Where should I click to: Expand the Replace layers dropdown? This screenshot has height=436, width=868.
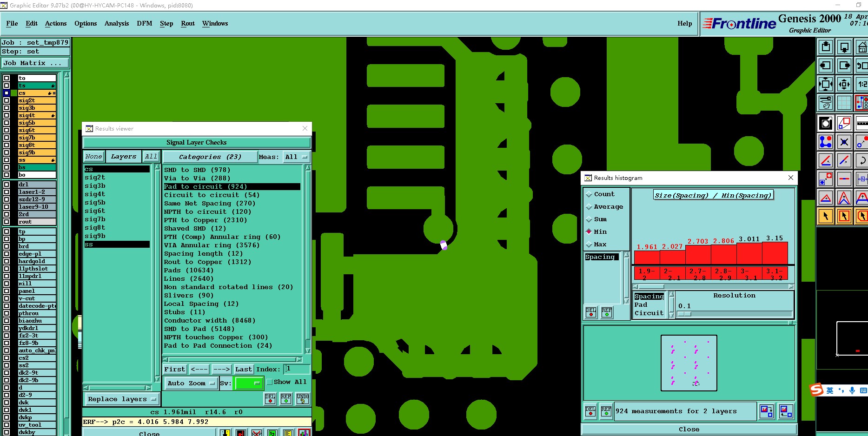click(x=122, y=399)
